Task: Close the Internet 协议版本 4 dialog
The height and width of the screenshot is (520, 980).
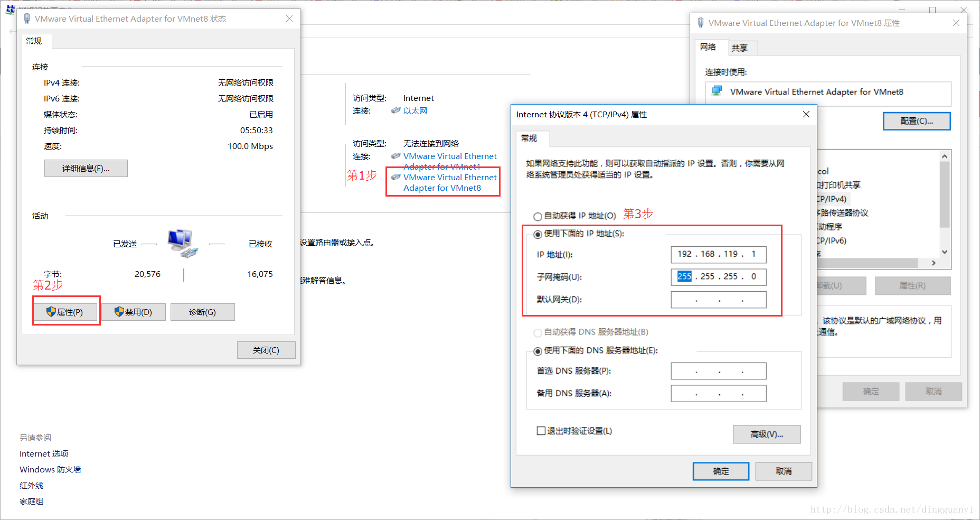Action: (806, 114)
